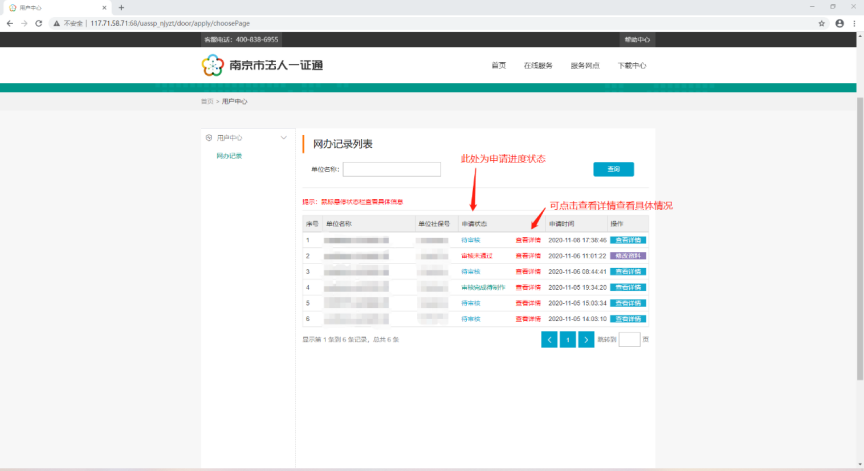Click red 查看详情 link in row 1
Viewport: 864px width, 471px height.
pos(528,240)
